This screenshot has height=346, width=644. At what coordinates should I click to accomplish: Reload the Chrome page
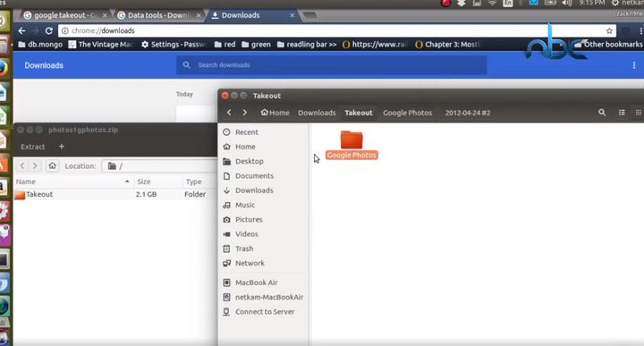[x=49, y=30]
